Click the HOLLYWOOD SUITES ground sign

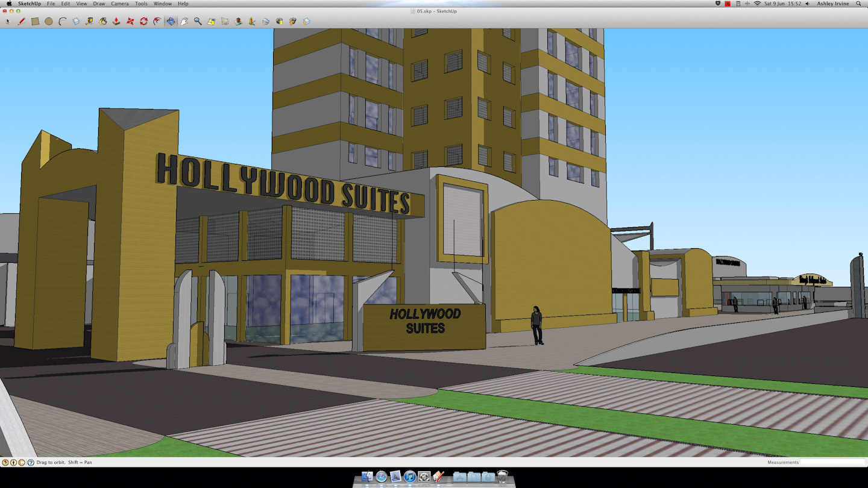coord(424,326)
